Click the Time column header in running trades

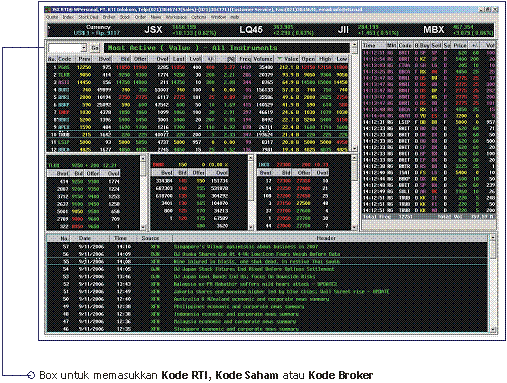[374, 45]
